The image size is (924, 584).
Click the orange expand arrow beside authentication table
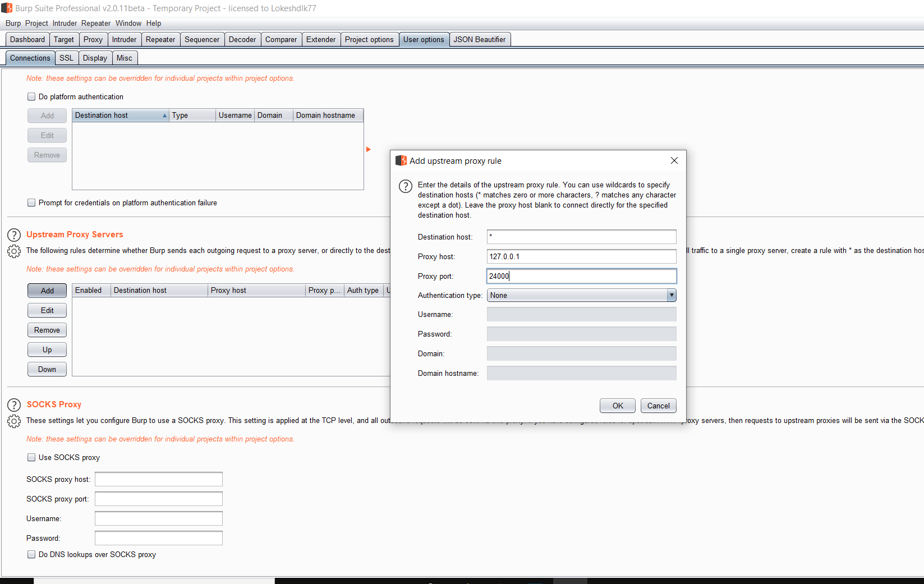click(x=369, y=149)
